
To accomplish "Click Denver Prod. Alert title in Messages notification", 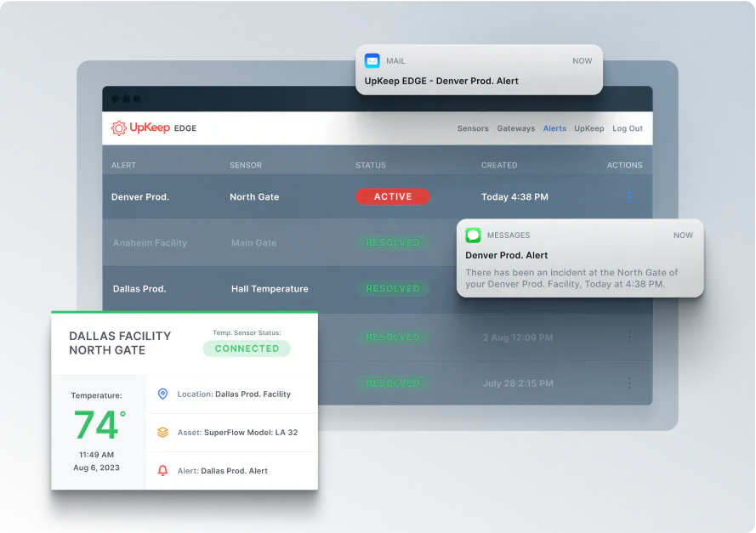I will [506, 255].
